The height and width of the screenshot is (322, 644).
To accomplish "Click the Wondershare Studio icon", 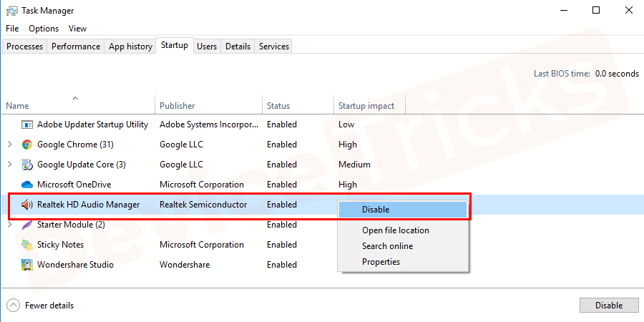I will click(x=27, y=265).
